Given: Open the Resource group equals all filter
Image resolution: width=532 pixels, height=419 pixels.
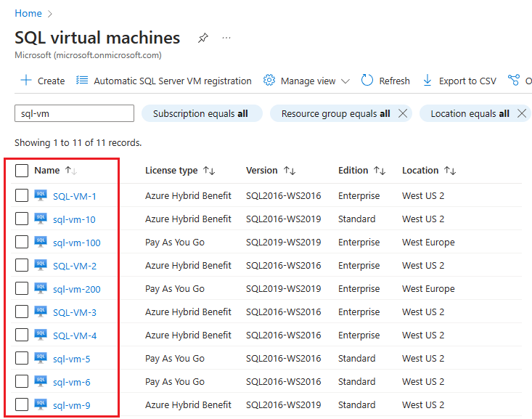Looking at the screenshot, I should click(335, 113).
